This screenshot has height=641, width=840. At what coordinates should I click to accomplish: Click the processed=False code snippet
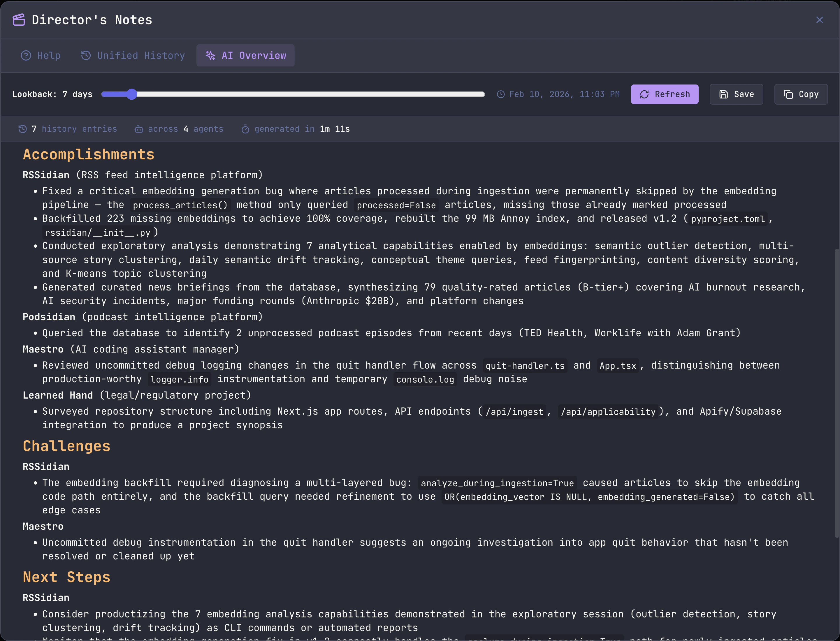396,205
